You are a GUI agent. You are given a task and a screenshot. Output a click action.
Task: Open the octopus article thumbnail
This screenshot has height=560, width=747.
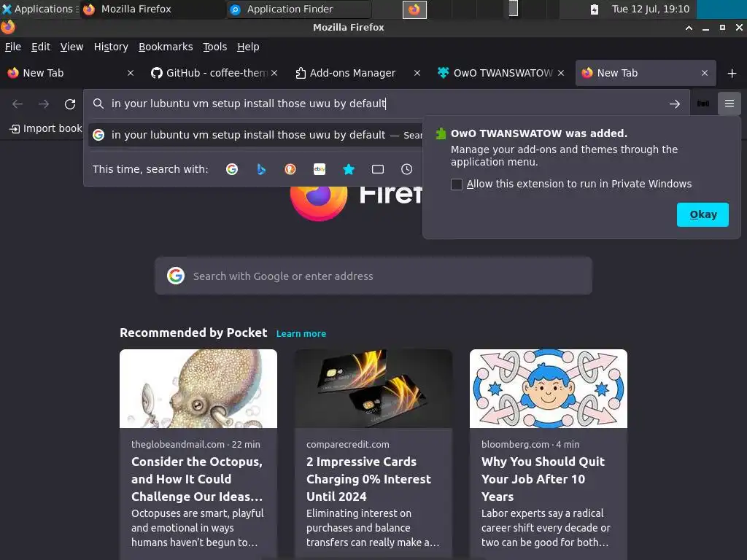(x=198, y=389)
